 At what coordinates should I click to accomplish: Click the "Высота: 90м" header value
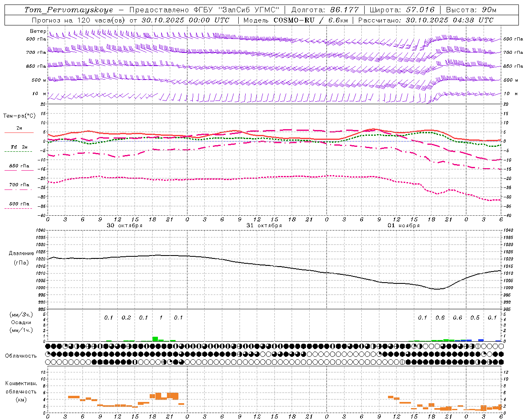[471, 10]
